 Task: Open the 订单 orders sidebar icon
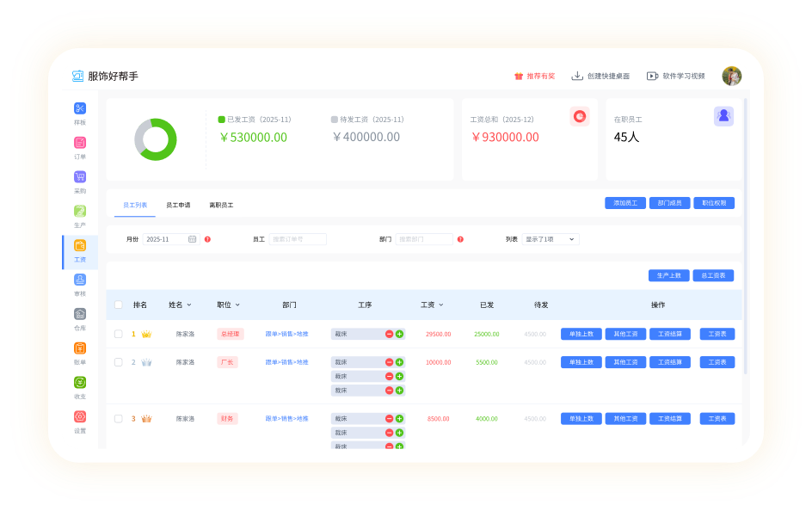coord(80,143)
